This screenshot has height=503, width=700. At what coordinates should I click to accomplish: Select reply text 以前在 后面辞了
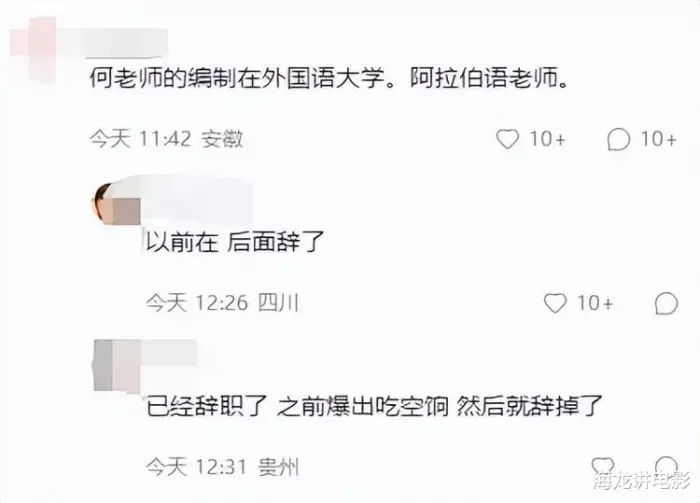[x=235, y=242]
